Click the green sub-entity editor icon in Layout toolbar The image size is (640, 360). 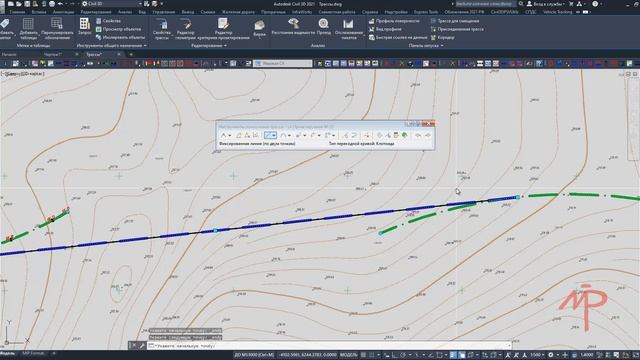pos(404,135)
